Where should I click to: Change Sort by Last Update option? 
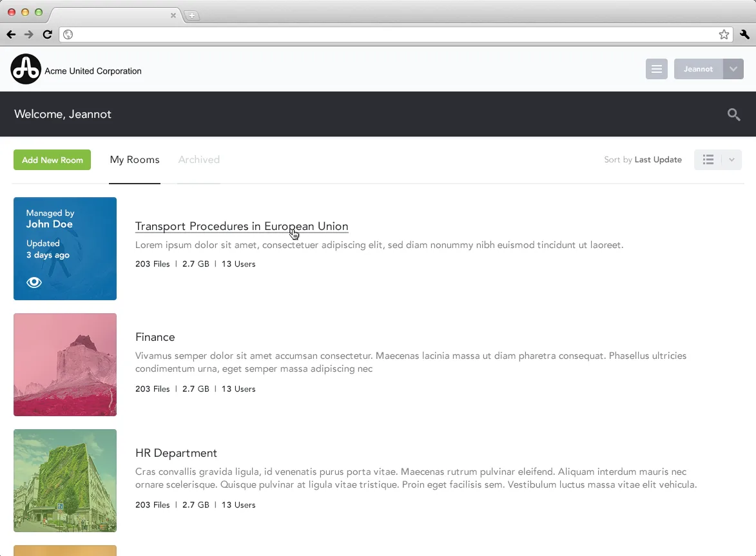tap(643, 160)
